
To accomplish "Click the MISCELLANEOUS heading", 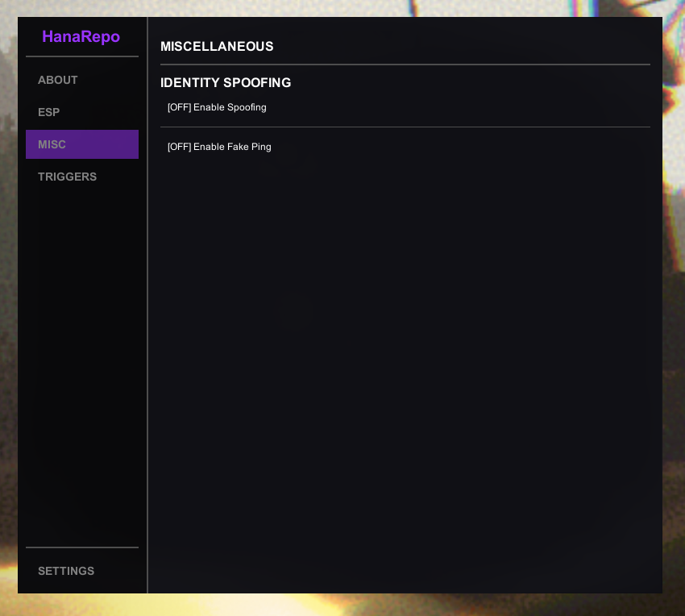I will point(217,46).
